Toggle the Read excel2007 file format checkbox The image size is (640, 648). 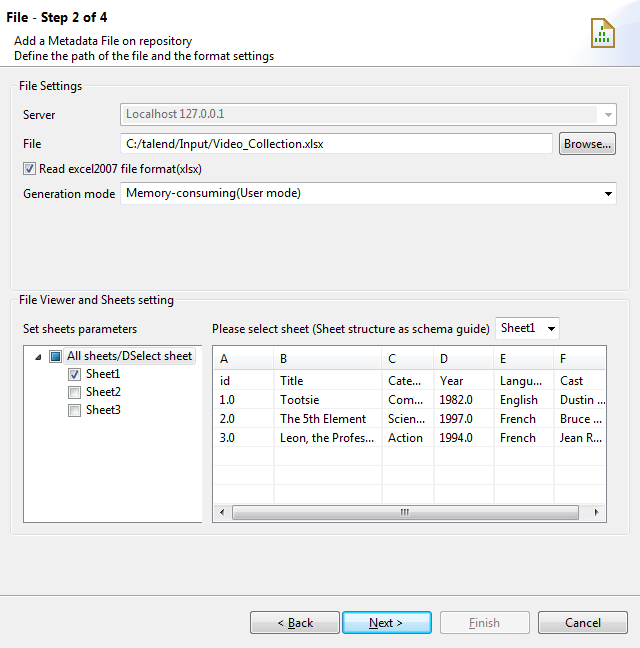[x=30, y=169]
